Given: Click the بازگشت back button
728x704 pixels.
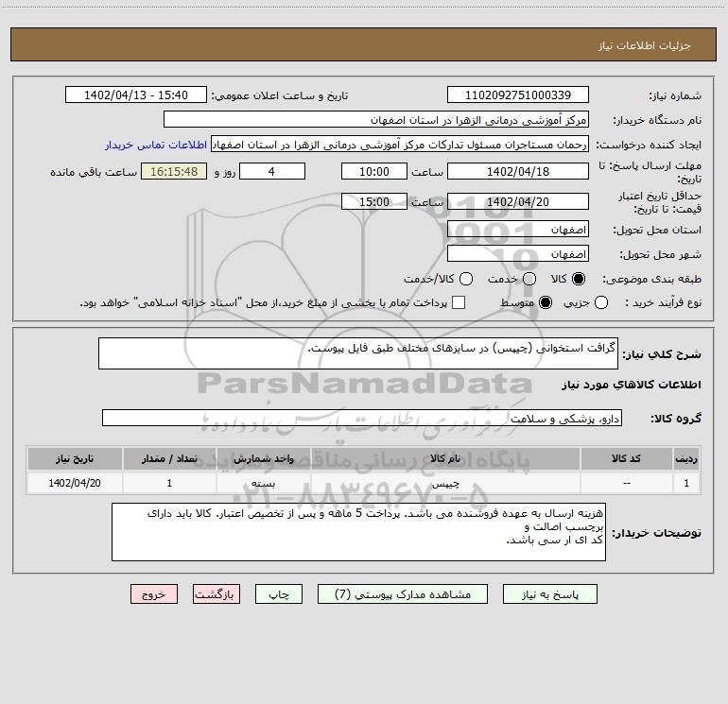Looking at the screenshot, I should point(217,594).
